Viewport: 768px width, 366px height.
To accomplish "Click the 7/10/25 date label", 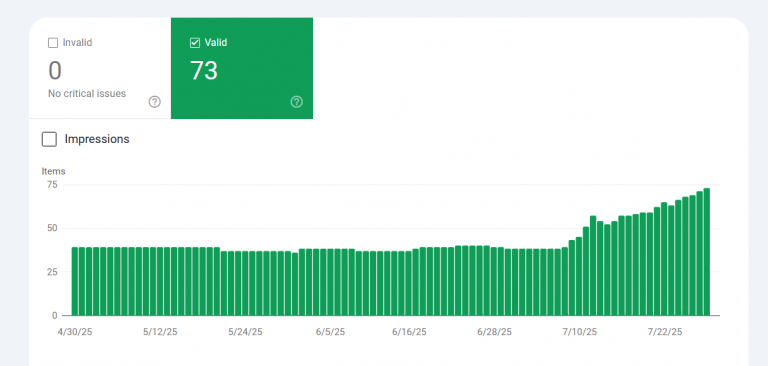I will pos(579,332).
